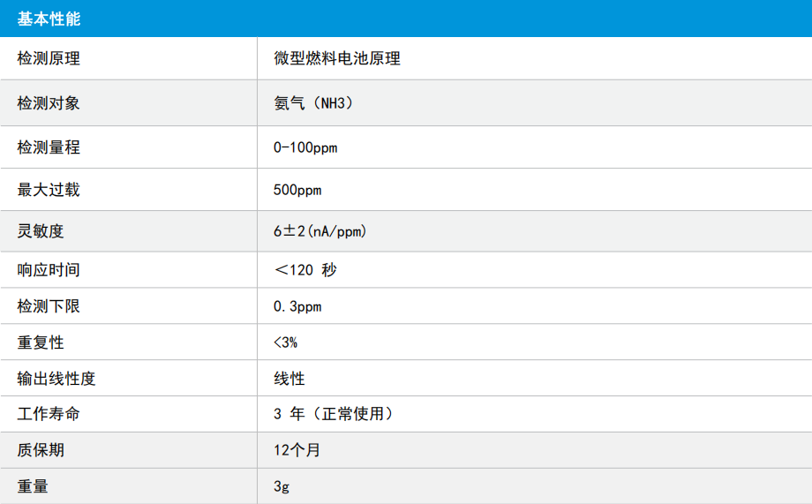Click the 0.3ppm detection limit value
This screenshot has height=504, width=812.
pyautogui.click(x=297, y=306)
